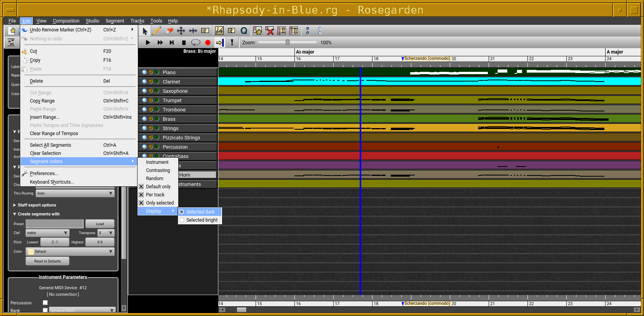644x316 pixels.
Task: Select the pencil draw tool
Action: click(157, 31)
